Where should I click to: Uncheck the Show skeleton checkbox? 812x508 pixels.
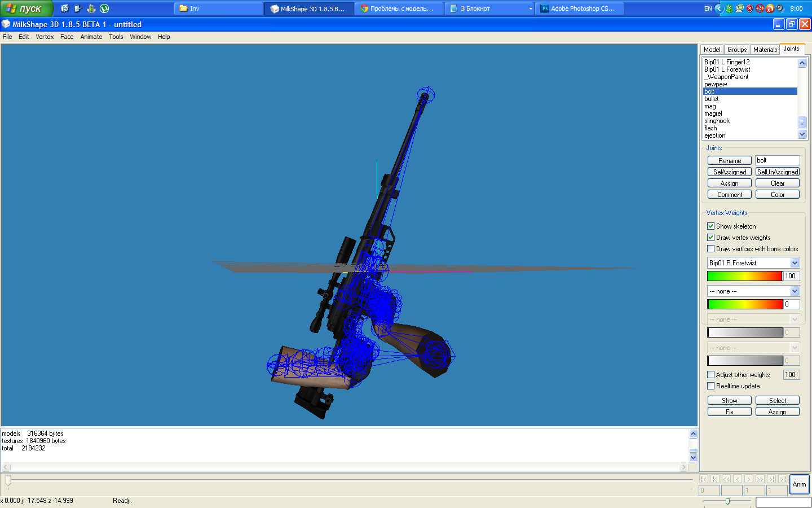tap(711, 226)
